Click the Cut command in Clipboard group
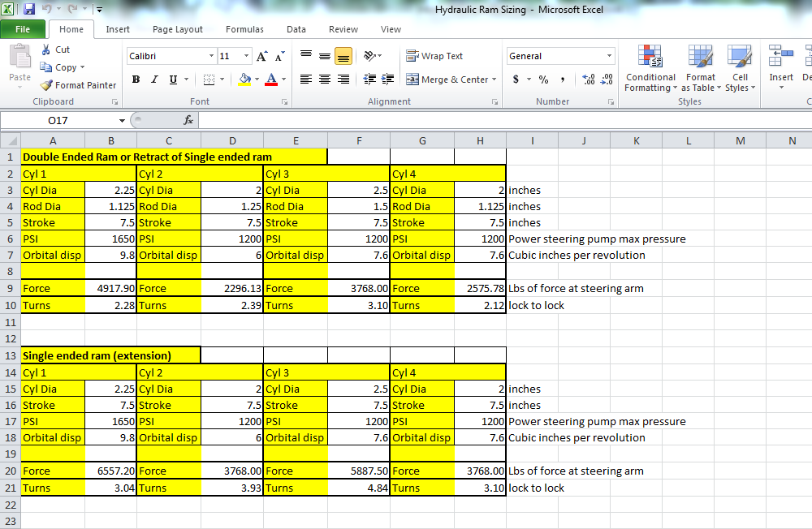 [55, 49]
